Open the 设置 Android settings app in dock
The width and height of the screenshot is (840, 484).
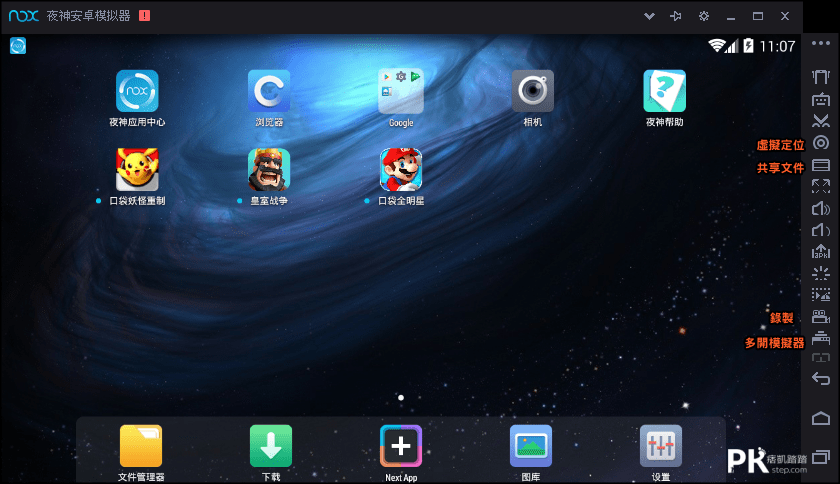pos(661,446)
